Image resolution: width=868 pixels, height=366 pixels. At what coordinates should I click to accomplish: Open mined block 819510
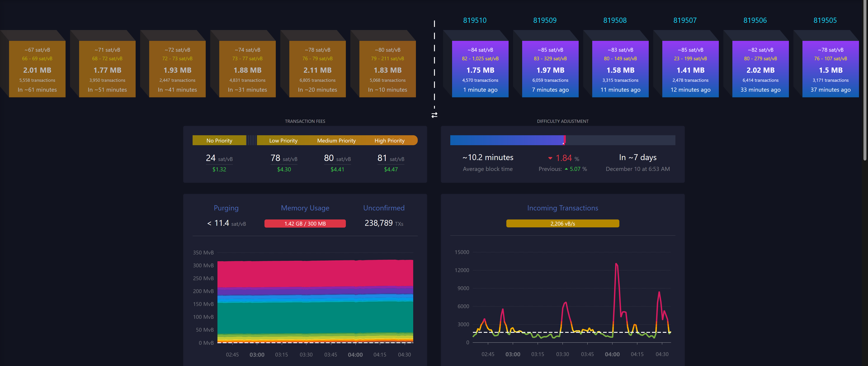tap(480, 69)
